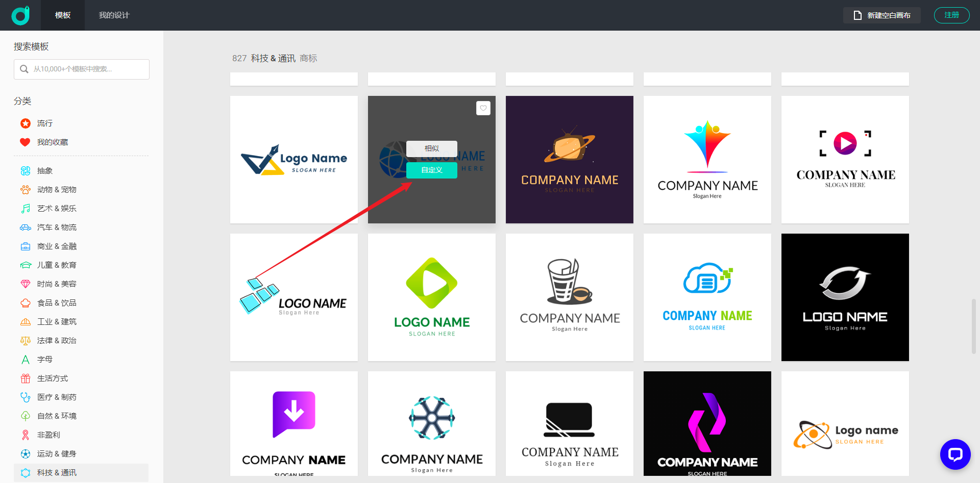Select 自然 & 环境 tree icon
980x483 pixels.
(26, 416)
